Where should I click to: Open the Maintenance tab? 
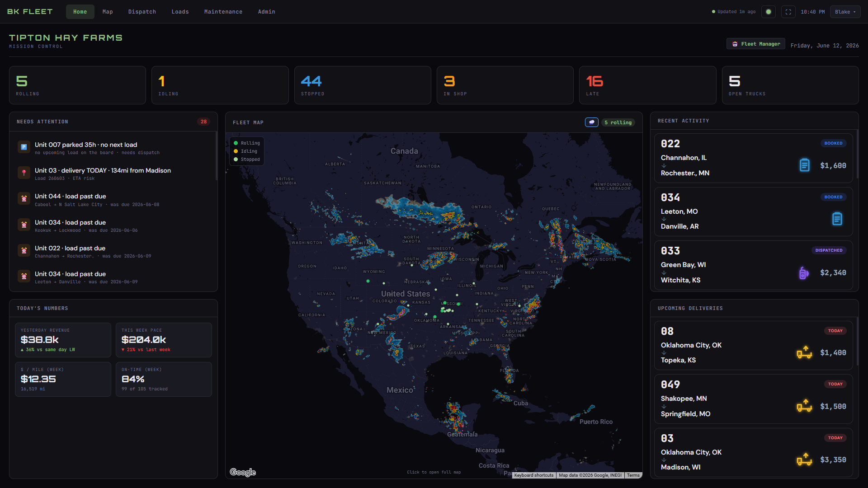(x=223, y=12)
